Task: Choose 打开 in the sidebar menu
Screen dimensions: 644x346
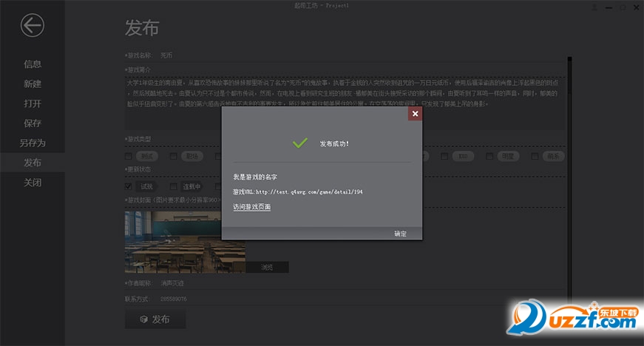Action: (33, 104)
